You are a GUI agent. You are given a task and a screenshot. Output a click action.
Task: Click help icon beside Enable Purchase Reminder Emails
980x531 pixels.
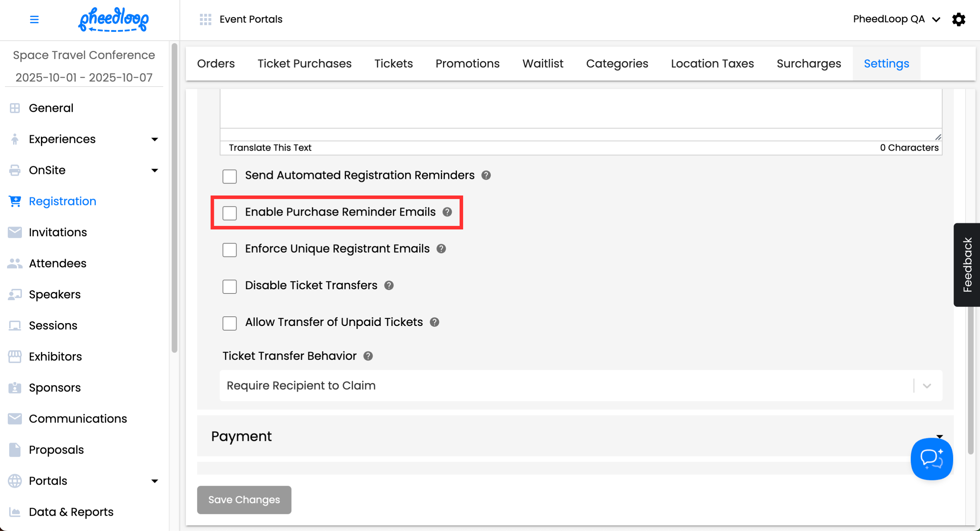coord(447,212)
